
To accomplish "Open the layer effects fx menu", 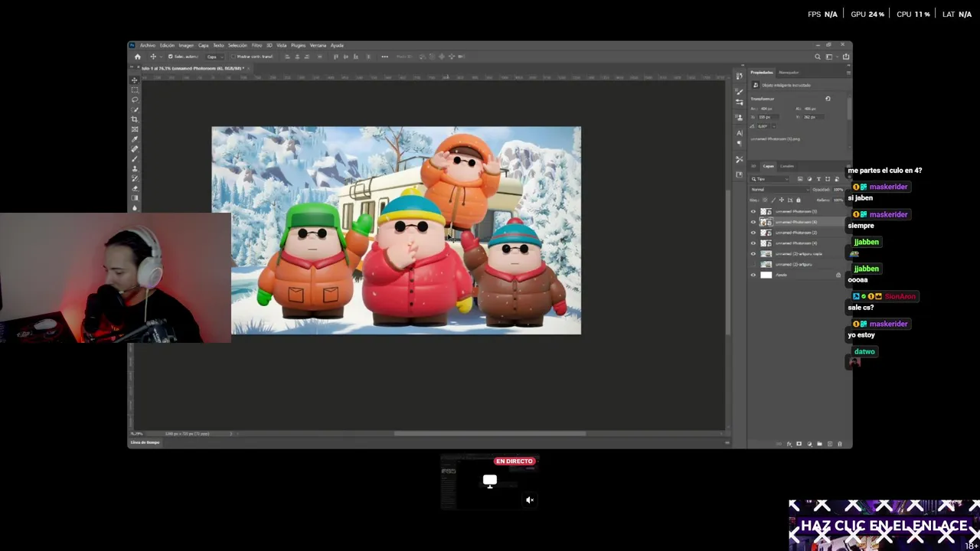I will click(789, 444).
